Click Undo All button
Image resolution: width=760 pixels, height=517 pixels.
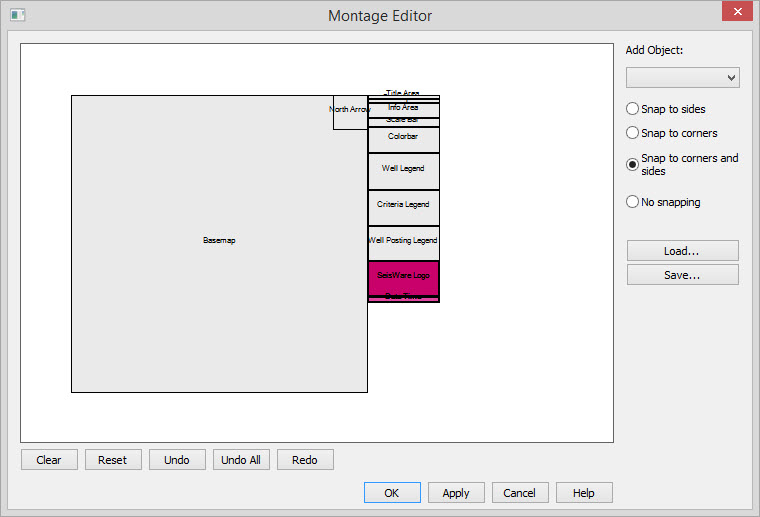pos(241,460)
